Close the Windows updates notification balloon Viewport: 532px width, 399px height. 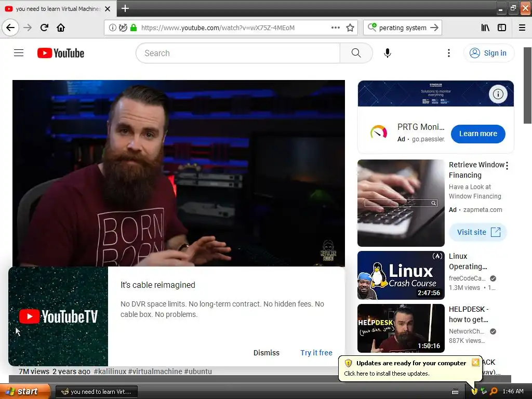[x=475, y=362]
